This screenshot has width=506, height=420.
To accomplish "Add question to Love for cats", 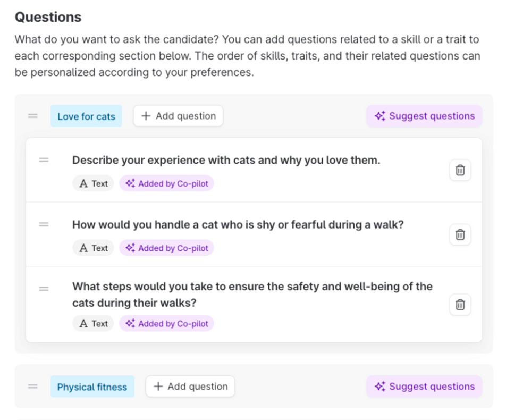I will pos(178,116).
